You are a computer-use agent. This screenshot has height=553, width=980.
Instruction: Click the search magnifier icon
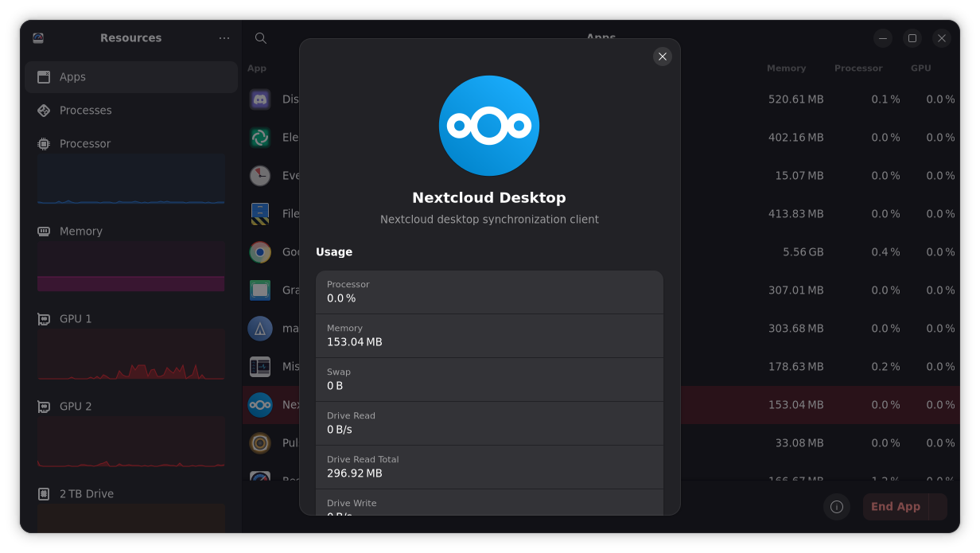[x=260, y=38]
